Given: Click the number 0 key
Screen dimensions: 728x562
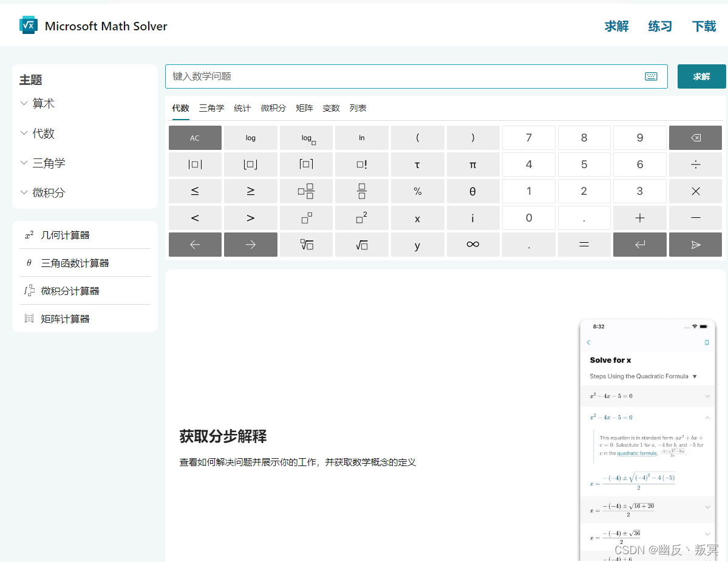Looking at the screenshot, I should [528, 218].
